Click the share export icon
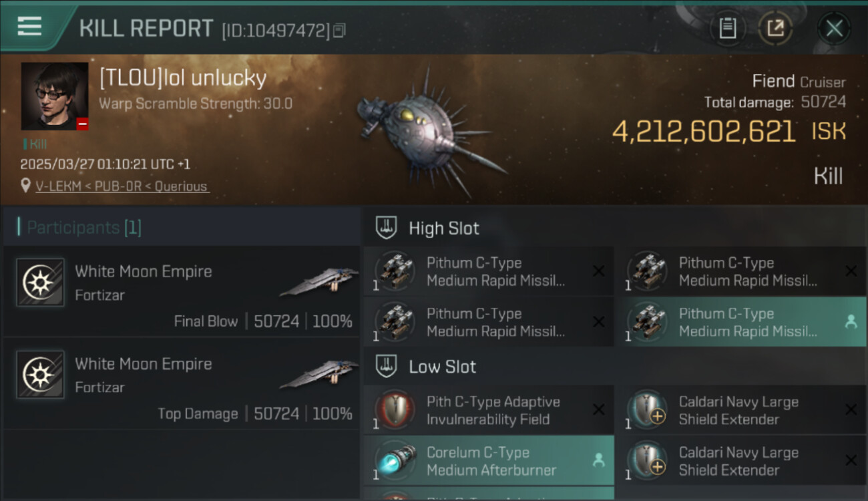This screenshot has width=868, height=501. [775, 28]
